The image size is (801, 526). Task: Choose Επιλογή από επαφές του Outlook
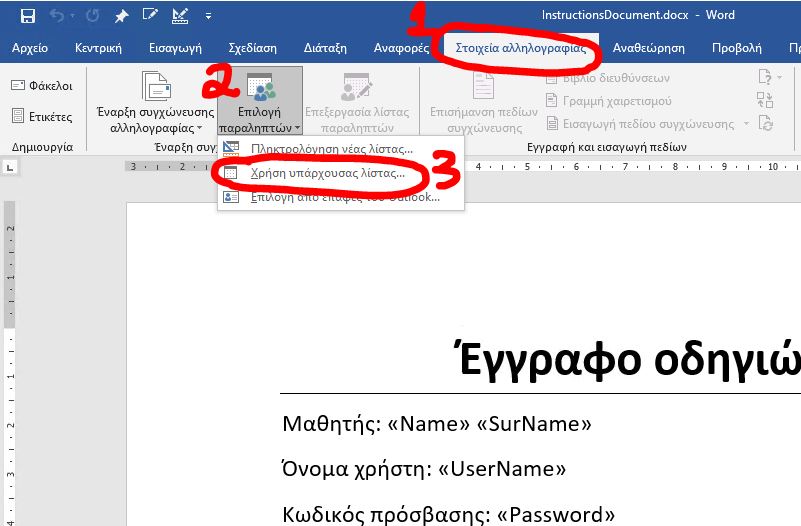pyautogui.click(x=341, y=197)
